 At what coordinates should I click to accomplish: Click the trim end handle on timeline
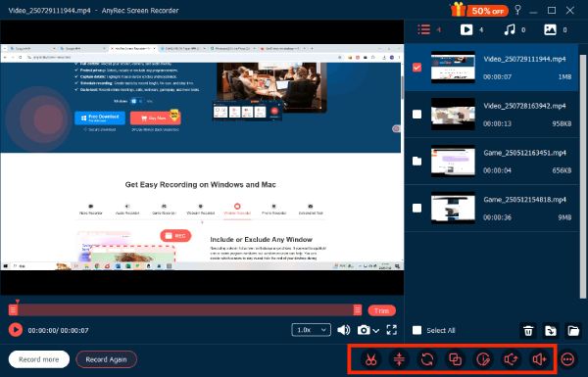point(358,309)
